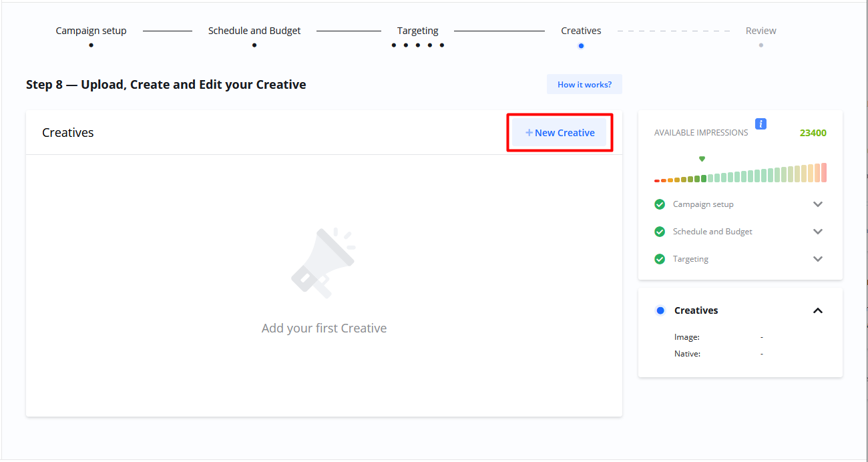Click green checkmark next to Schedule and Budget

pyautogui.click(x=660, y=232)
